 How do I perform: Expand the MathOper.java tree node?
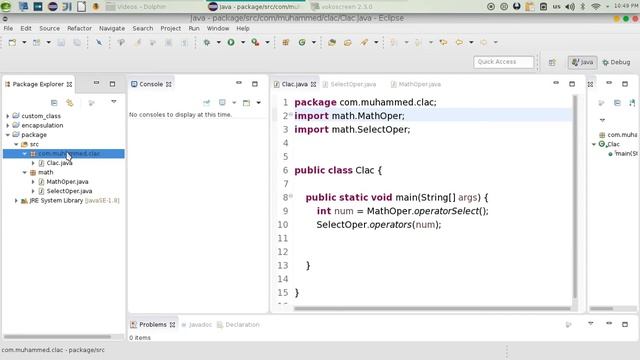tap(33, 182)
